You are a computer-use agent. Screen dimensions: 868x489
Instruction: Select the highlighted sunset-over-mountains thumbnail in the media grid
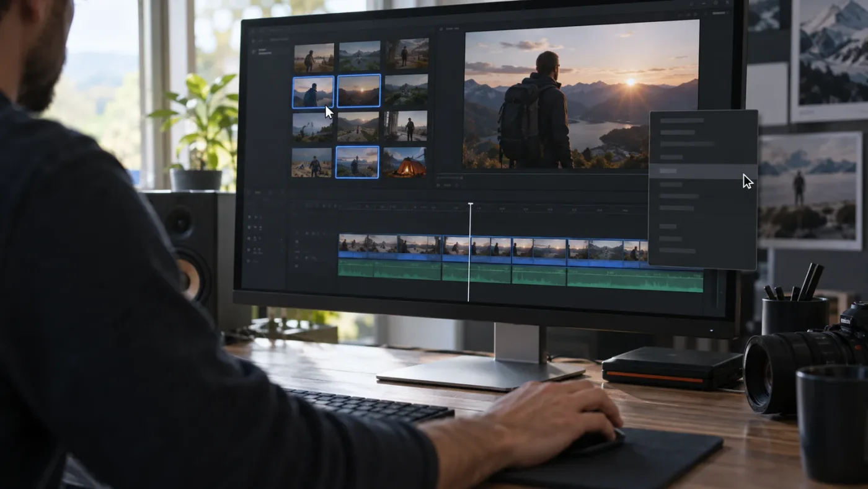coord(358,91)
